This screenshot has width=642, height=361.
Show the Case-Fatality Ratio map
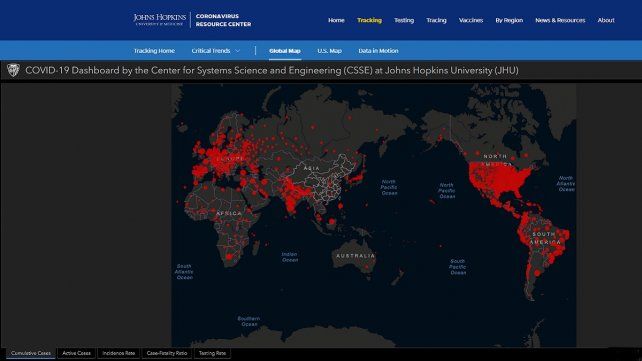167,353
